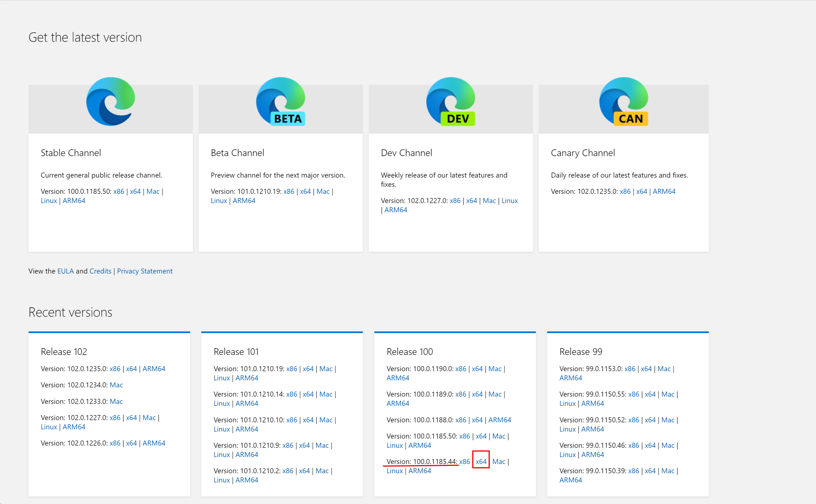Download Dev Channel Mac driver

point(489,201)
